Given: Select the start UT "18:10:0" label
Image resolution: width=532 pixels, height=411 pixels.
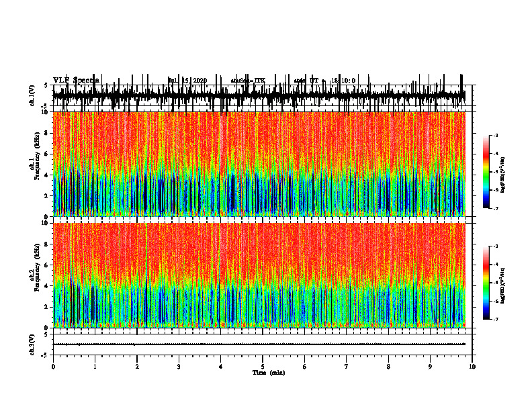Looking at the screenshot, I should pyautogui.click(x=343, y=81).
